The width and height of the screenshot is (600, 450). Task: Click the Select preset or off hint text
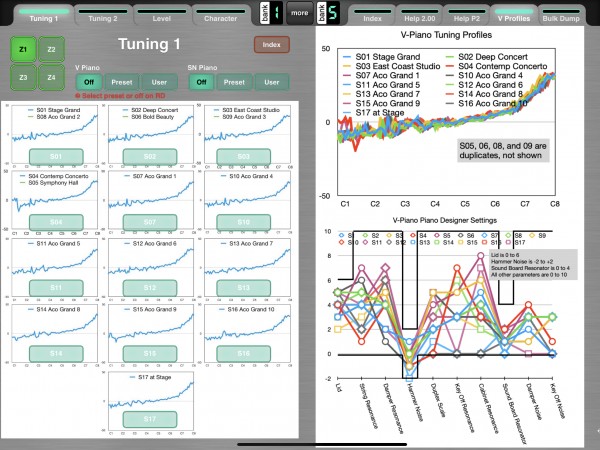coord(120,96)
